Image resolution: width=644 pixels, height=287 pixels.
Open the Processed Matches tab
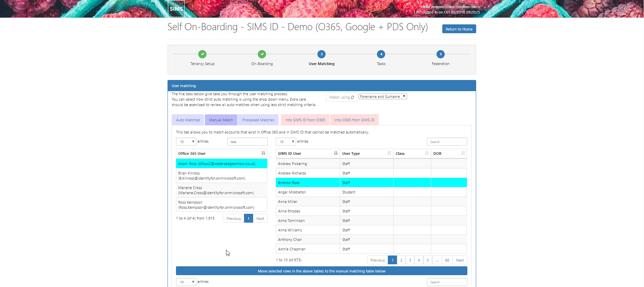258,120
